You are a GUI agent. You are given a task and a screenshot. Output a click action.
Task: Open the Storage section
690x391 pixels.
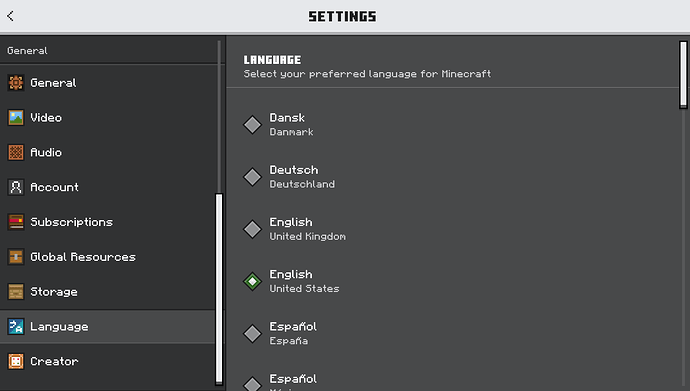[x=107, y=292]
